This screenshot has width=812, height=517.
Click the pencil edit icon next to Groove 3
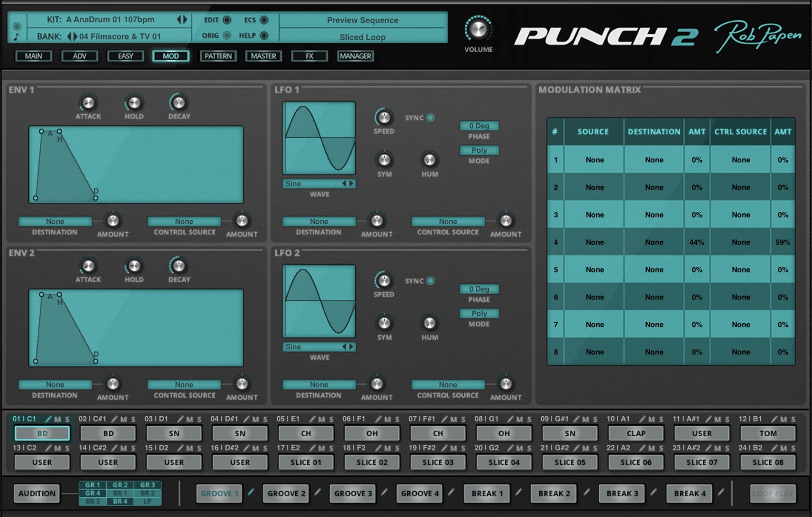click(x=384, y=492)
